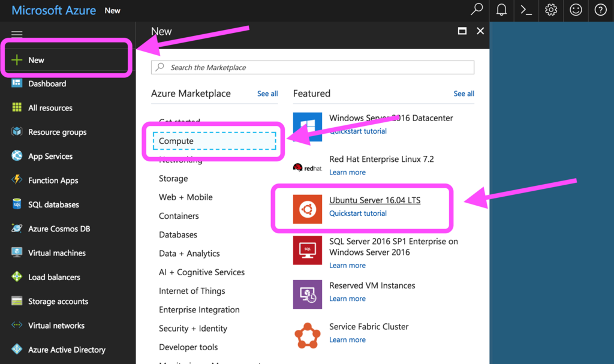
Task: Select Developer tools category
Action: [188, 347]
